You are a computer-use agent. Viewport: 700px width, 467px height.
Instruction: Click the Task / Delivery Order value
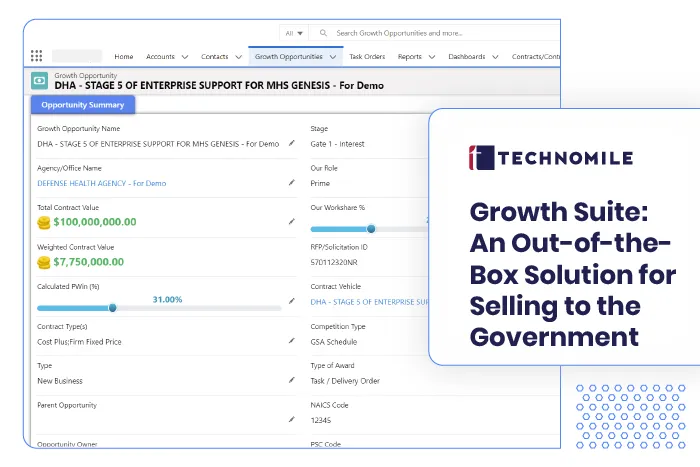[345, 381]
